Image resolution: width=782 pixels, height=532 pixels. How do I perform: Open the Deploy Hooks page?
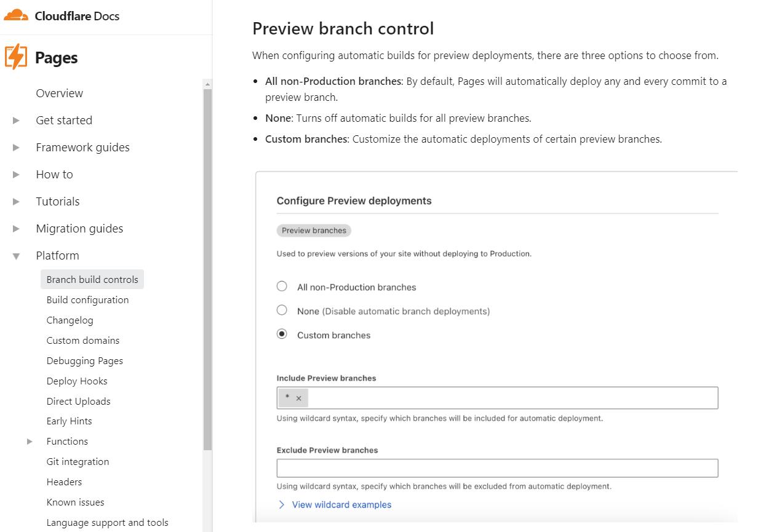click(76, 381)
